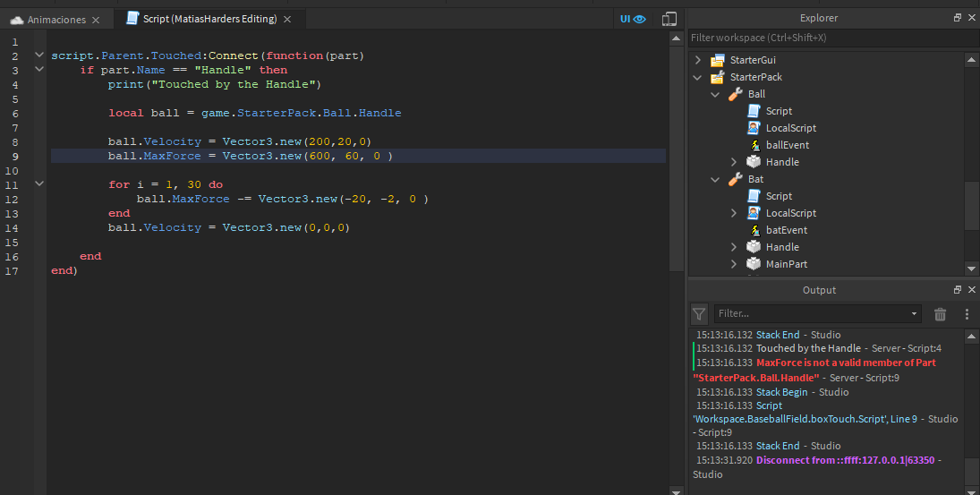The width and height of the screenshot is (980, 495).
Task: Select the batEvent item in Explorer
Action: click(786, 230)
